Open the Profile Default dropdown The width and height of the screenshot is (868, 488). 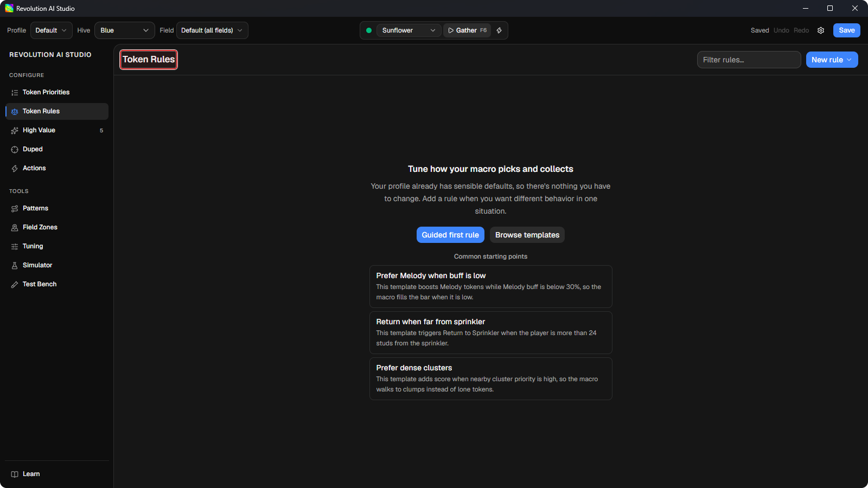pyautogui.click(x=52, y=30)
